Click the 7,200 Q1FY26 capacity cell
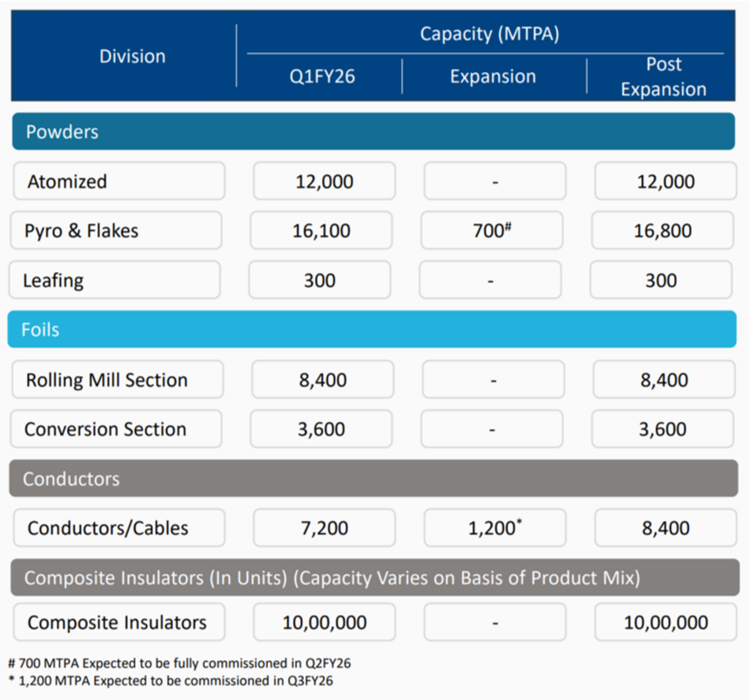Viewport: 749px width, 700px height. click(323, 528)
